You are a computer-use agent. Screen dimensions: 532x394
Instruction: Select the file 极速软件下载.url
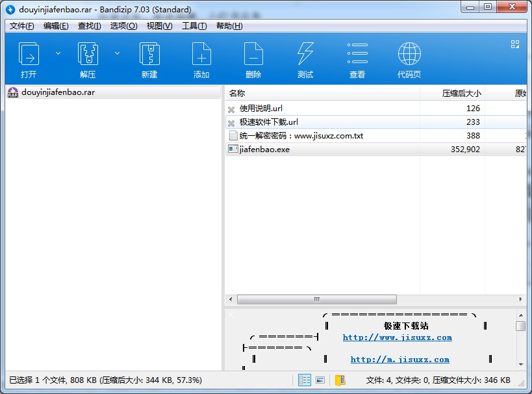point(269,122)
